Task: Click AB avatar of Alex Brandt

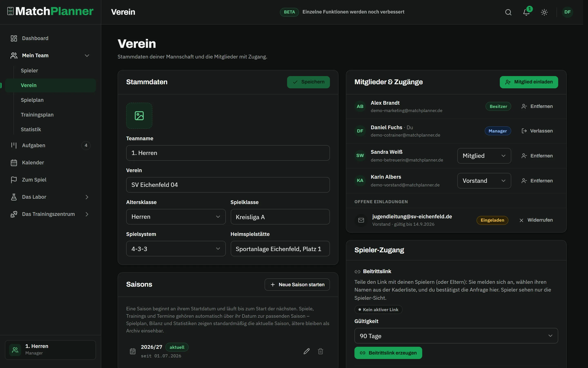Action: [x=360, y=106]
